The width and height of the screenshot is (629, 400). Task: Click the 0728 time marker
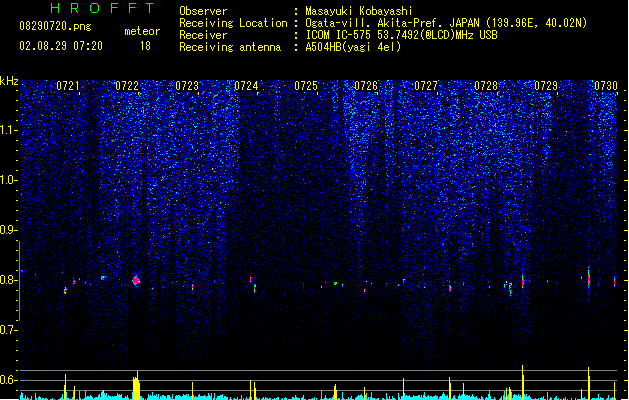point(486,86)
